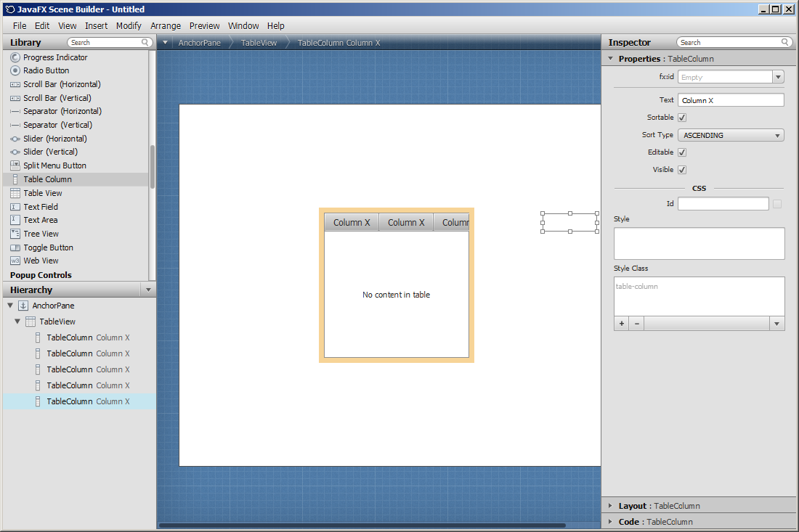The width and height of the screenshot is (799, 532).
Task: Select the Progress Indicator icon
Action: click(15, 57)
